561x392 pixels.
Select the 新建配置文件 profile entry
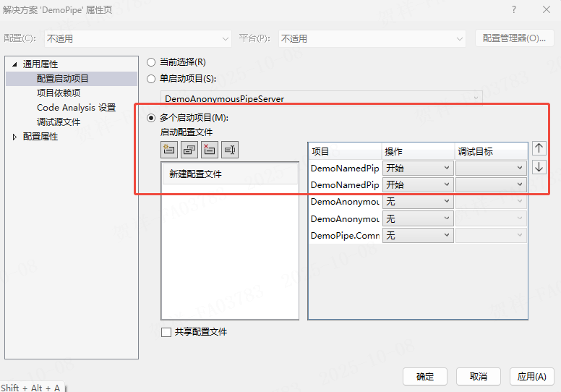point(230,174)
